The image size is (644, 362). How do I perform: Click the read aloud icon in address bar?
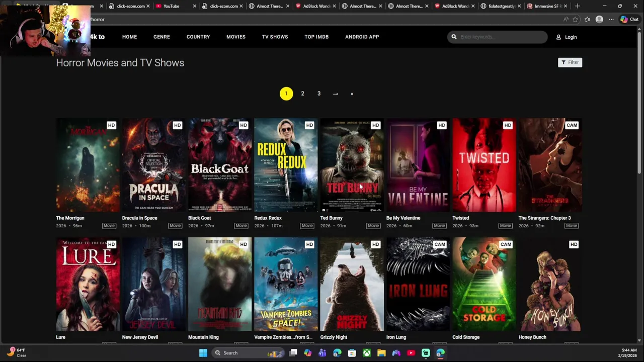point(566,19)
